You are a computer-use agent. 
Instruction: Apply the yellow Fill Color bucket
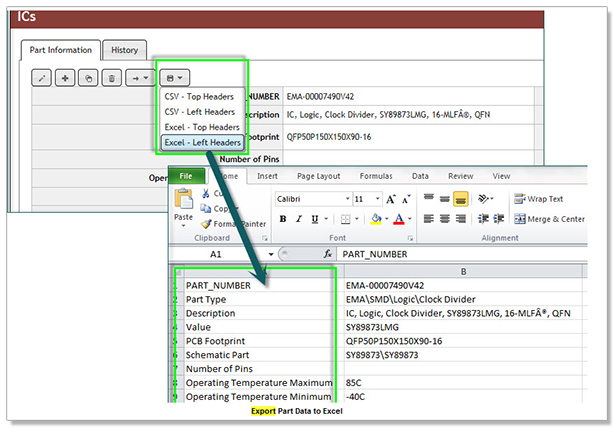[376, 219]
